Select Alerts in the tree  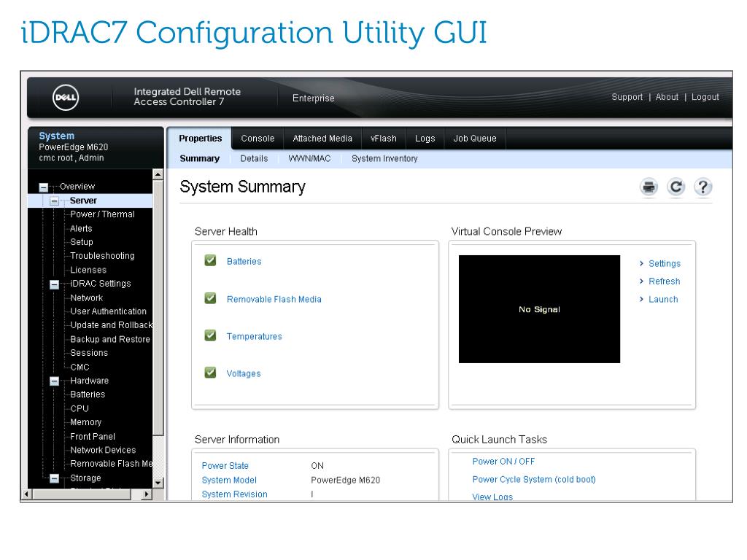point(81,228)
